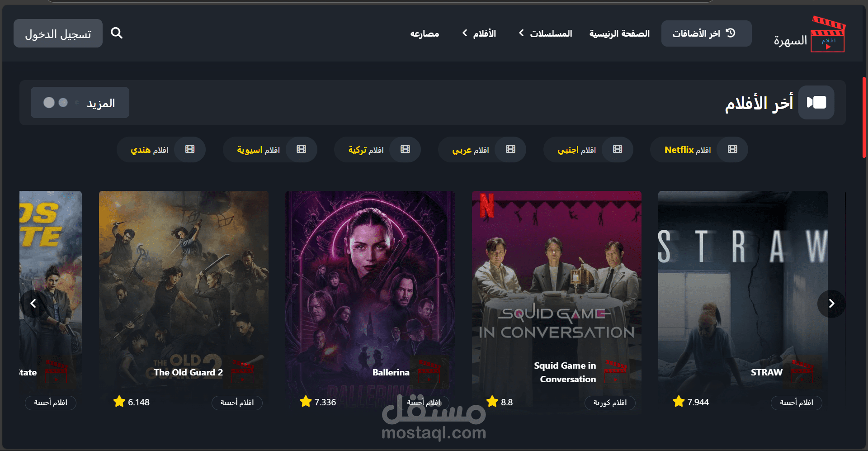Click the تسجيل الدخول login button
This screenshot has width=868, height=451.
click(x=58, y=33)
